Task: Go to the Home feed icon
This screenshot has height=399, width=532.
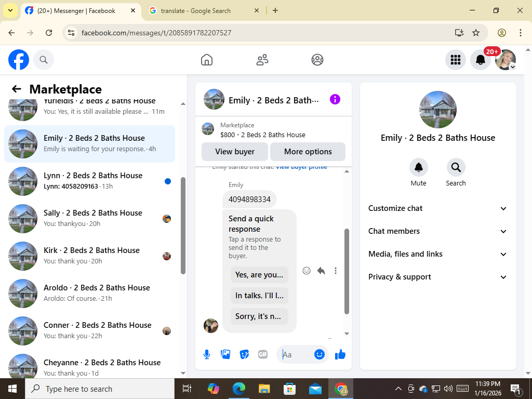Action: point(207,60)
